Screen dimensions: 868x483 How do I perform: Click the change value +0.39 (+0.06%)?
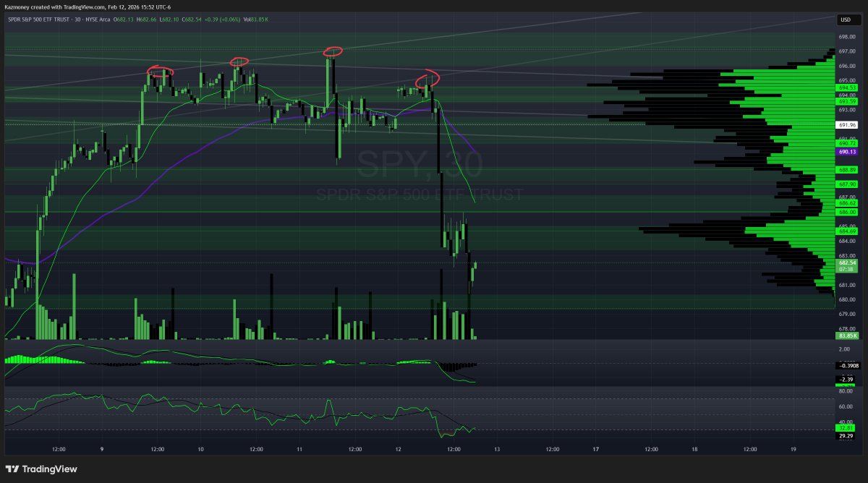(223, 20)
